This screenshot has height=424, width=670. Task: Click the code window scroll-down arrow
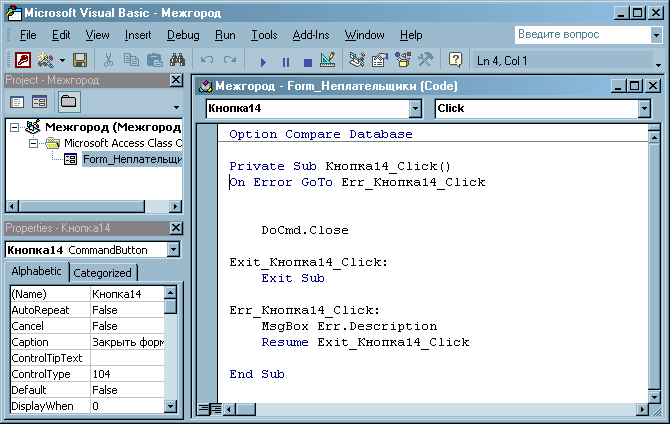(x=654, y=397)
